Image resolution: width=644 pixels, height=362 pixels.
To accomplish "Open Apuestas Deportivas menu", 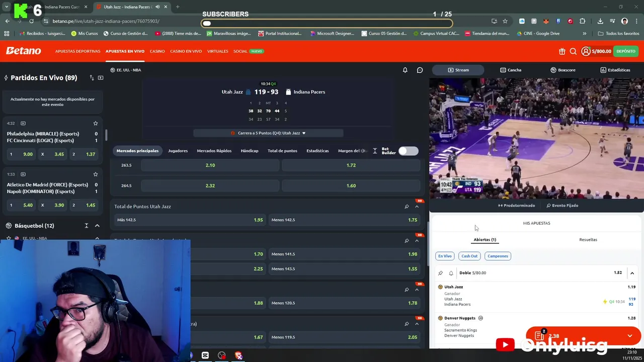I will coord(77,51).
